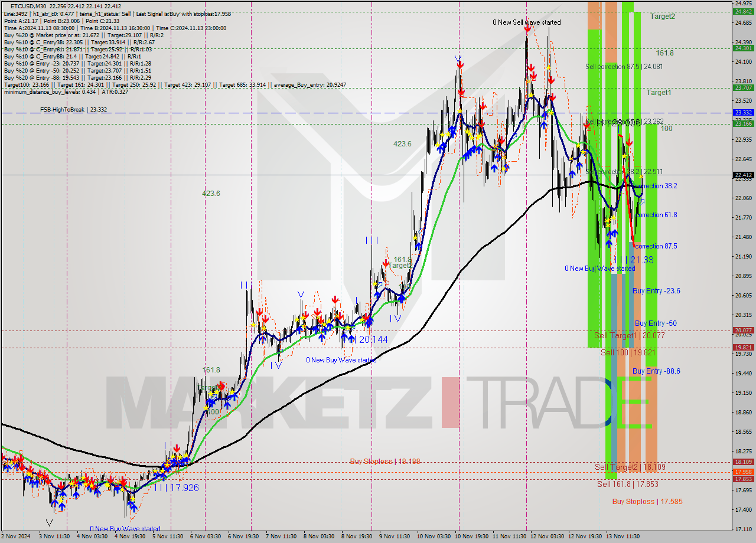The width and height of the screenshot is (756, 543).
Task: Click the '10 Nov 19:30' time label
Action: (471, 537)
